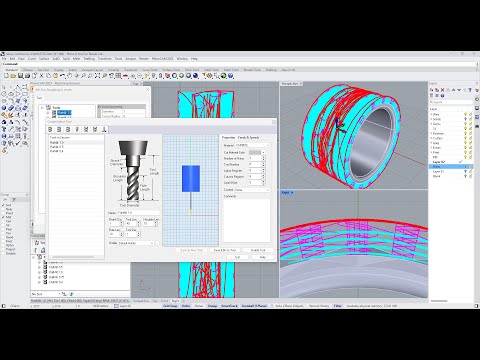This screenshot has height=360, width=480.
Task: Click the Comments text area
Action: pyautogui.click(x=247, y=221)
